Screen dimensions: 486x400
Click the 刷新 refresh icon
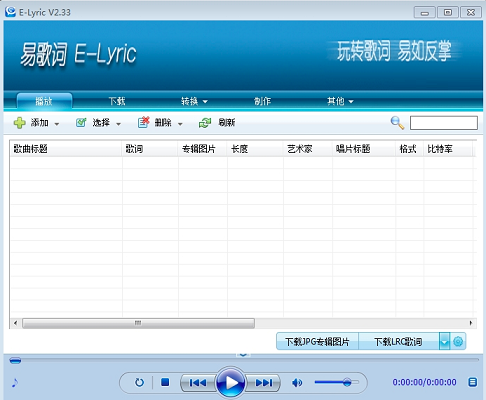[205, 123]
